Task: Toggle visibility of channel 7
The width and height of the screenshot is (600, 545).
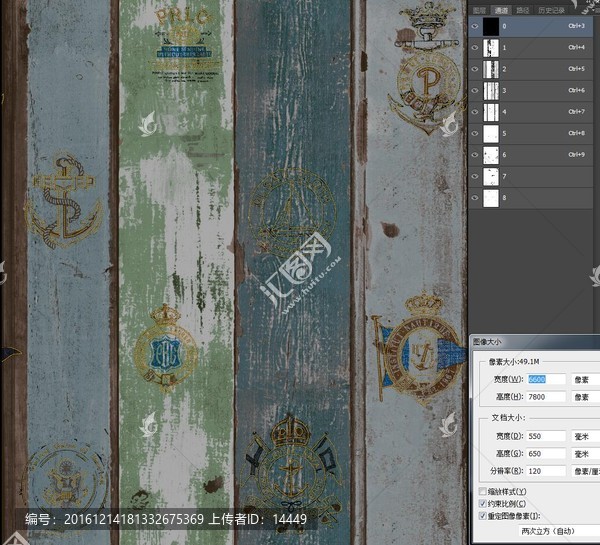Action: 475,176
